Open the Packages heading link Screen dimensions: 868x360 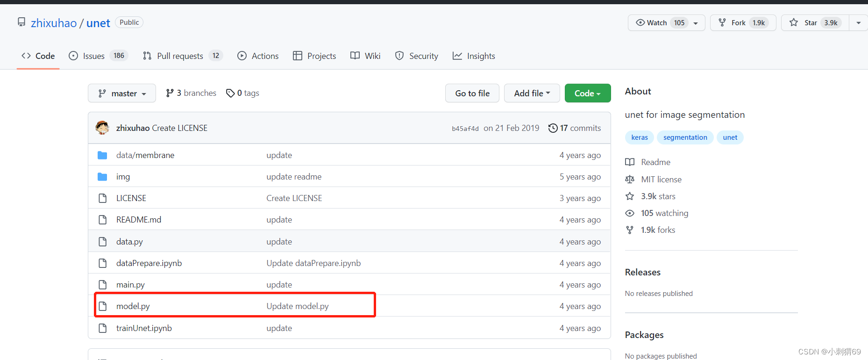[644, 335]
